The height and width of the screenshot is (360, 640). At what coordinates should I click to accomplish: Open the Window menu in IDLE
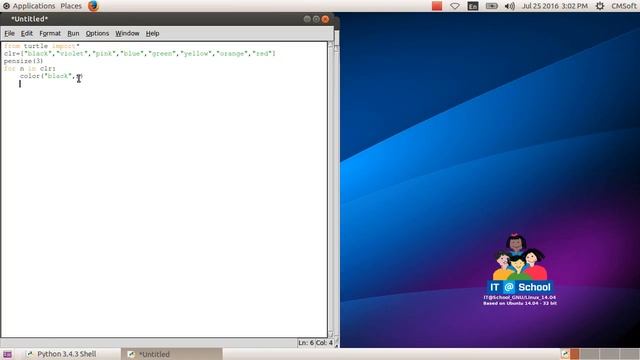127,33
